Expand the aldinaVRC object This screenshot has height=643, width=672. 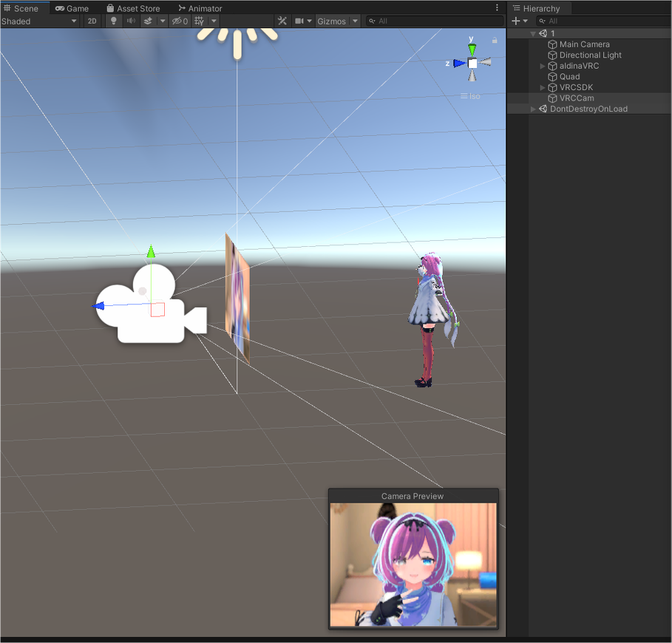(x=542, y=66)
